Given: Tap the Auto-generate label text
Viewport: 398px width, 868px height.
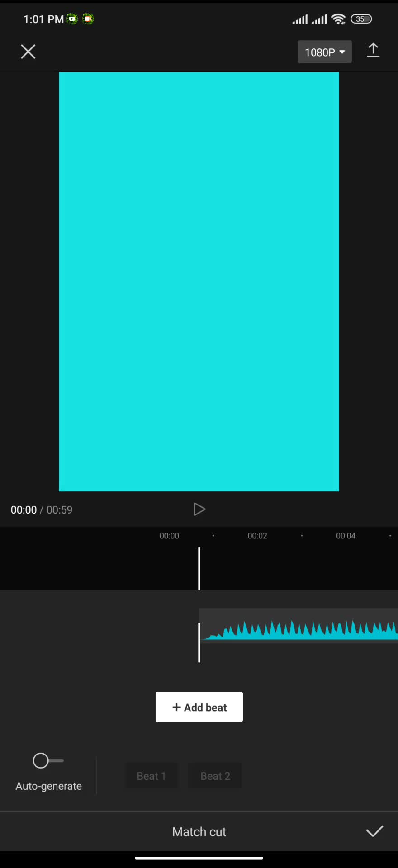Looking at the screenshot, I should pyautogui.click(x=49, y=786).
